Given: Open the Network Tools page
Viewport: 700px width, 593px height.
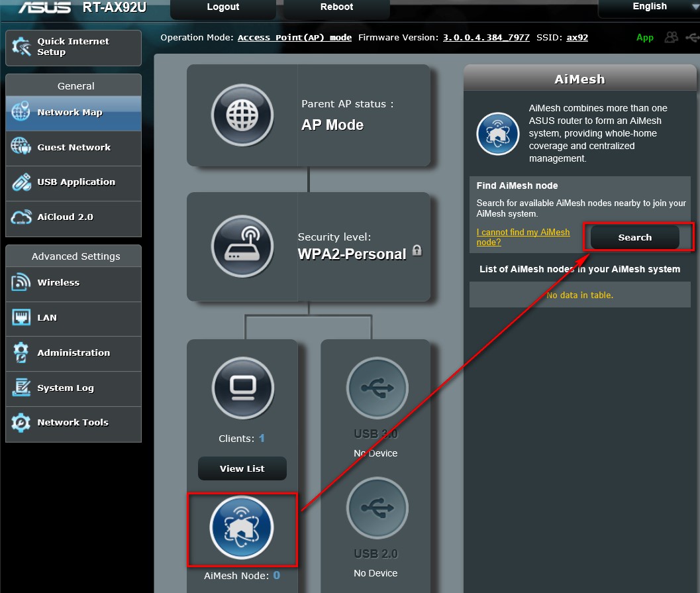Looking at the screenshot, I should point(74,423).
